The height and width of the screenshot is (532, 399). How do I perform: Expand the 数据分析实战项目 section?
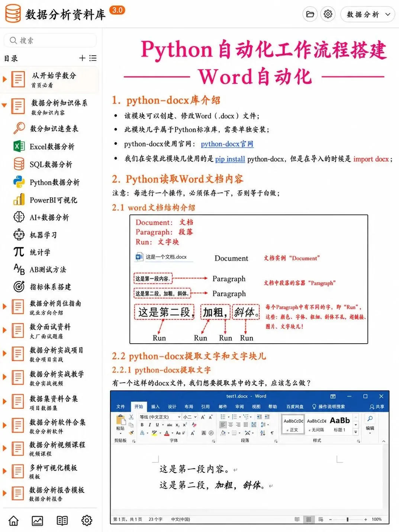pyautogui.click(x=5, y=354)
